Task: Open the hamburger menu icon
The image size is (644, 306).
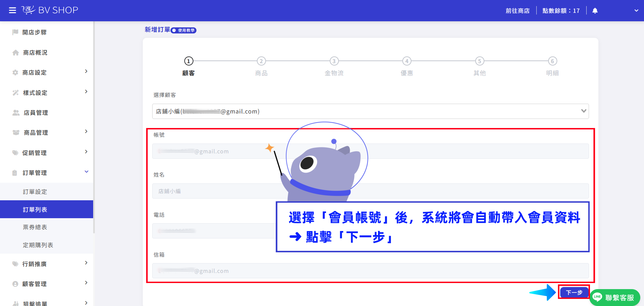Action: tap(12, 10)
